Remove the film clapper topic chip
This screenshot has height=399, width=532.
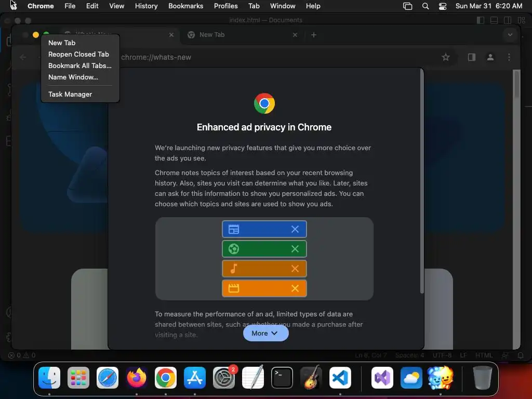295,288
